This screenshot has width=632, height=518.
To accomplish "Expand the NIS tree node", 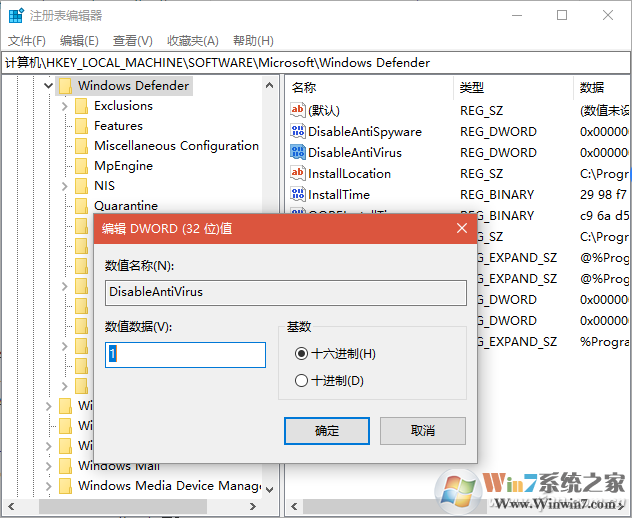I will 64,186.
